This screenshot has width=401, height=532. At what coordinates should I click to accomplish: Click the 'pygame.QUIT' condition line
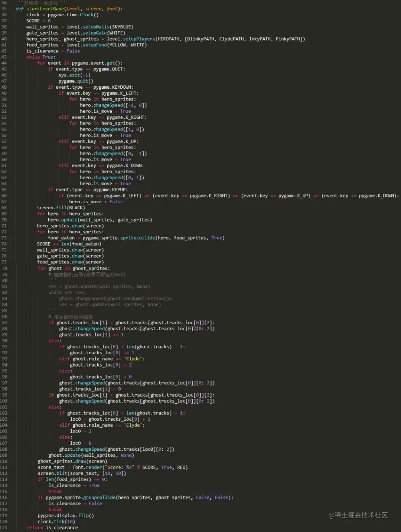87,69
